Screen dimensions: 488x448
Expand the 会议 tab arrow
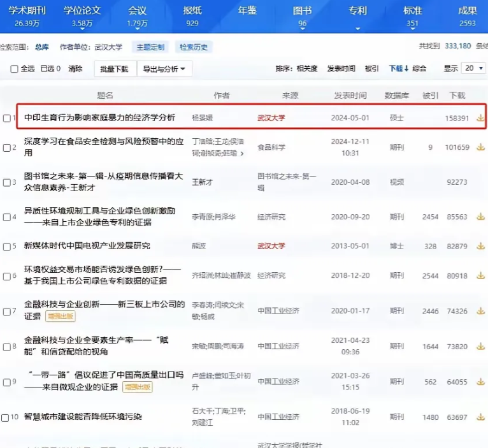click(137, 29)
